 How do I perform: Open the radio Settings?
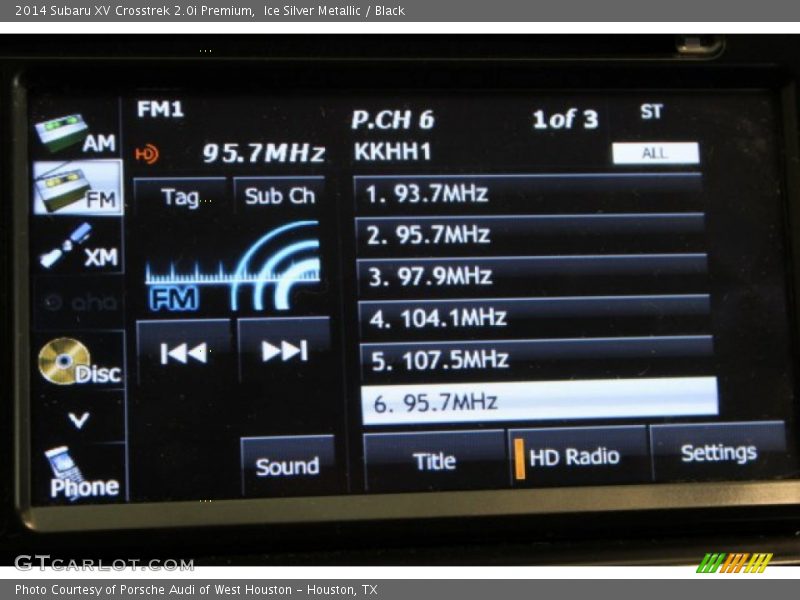(718, 452)
